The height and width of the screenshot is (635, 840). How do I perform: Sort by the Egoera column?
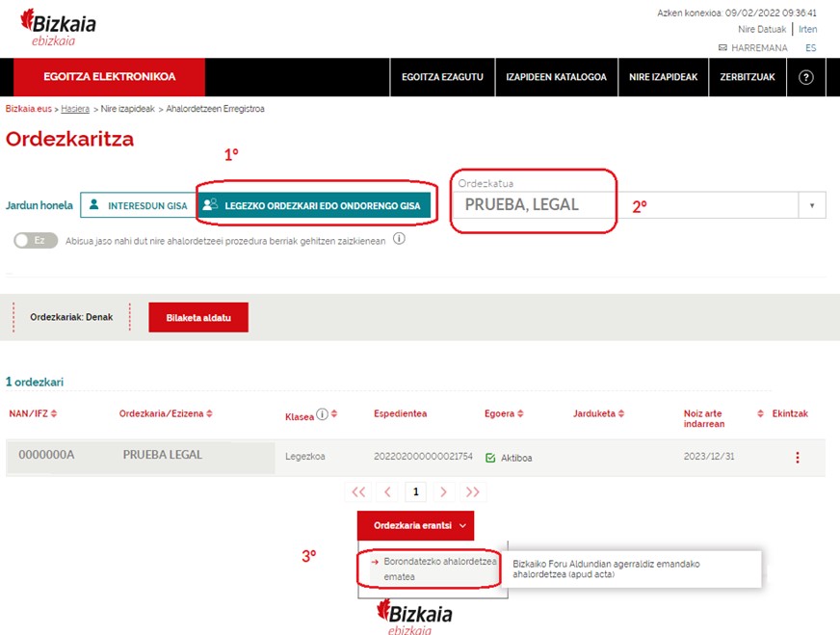[520, 413]
